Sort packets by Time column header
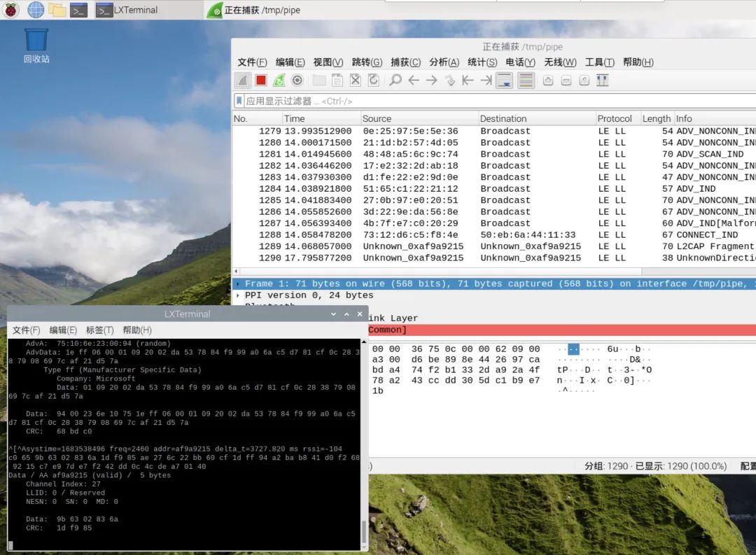756x555 pixels. point(321,118)
